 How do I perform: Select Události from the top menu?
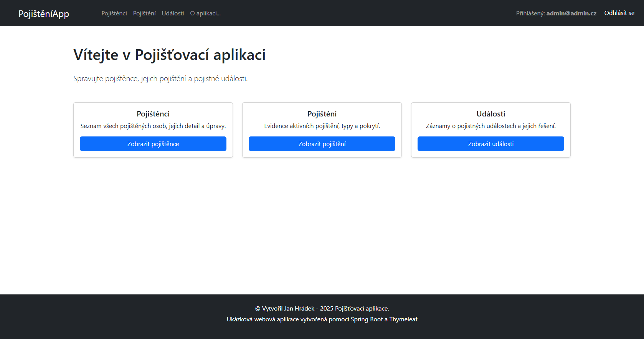pos(173,13)
